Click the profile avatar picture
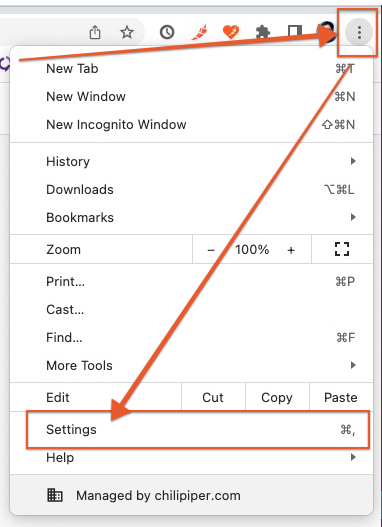The height and width of the screenshot is (527, 382). click(327, 32)
